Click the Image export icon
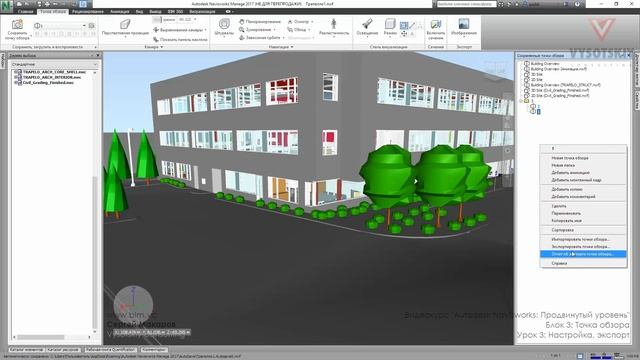Viewport: 640px width, 360px height. pos(464,24)
